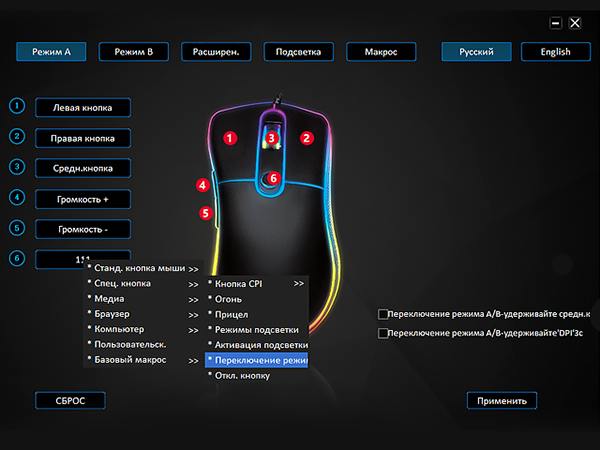Screen dimensions: 600x450
Task: Click the СБРОС reset button
Action: tap(70, 401)
